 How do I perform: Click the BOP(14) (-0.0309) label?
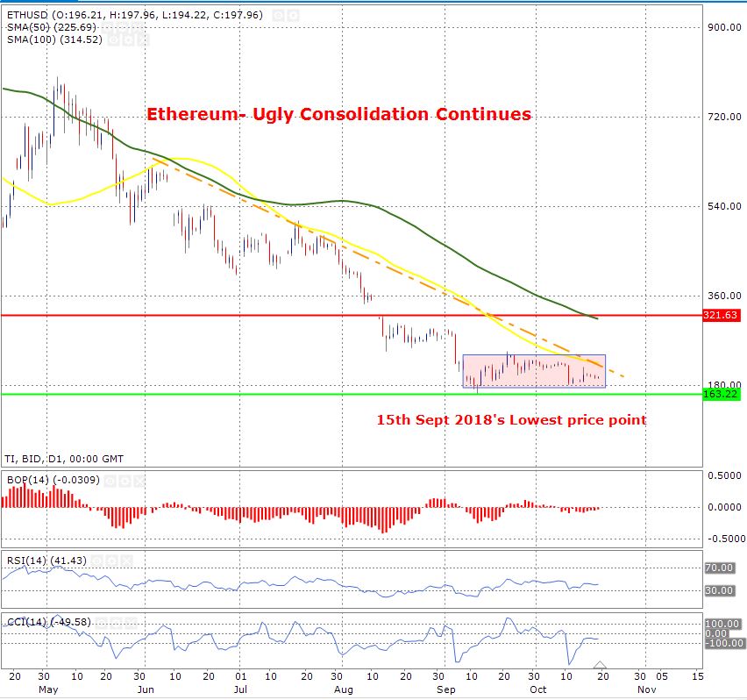coord(53,480)
